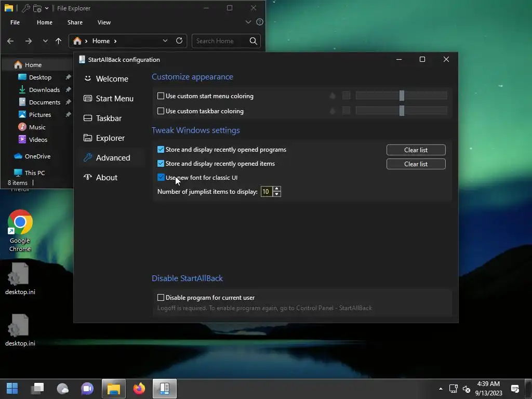Click the jumplist items number field

[267, 192]
